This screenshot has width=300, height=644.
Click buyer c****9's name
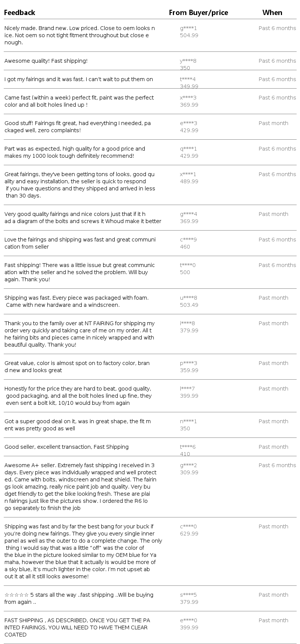[188, 240]
